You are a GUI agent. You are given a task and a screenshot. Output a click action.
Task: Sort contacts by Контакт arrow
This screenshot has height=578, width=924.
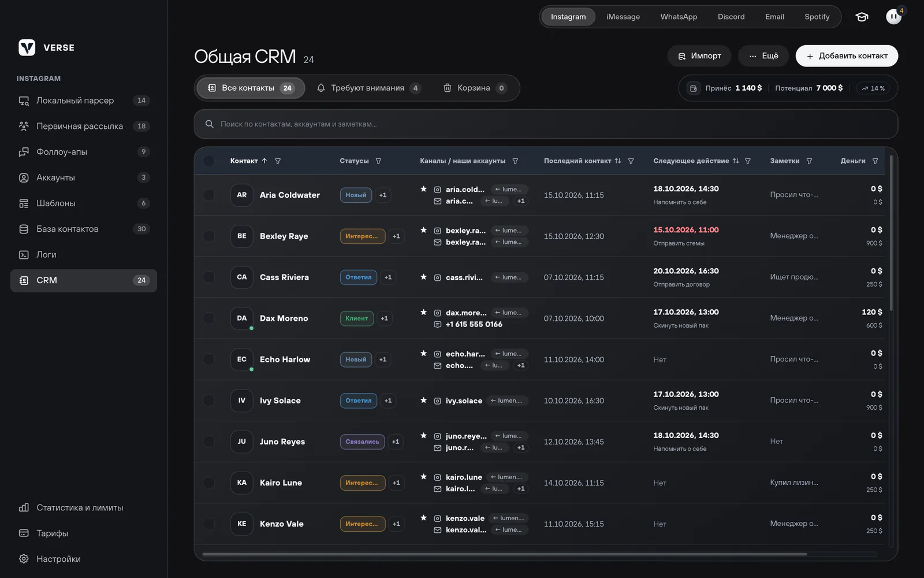pyautogui.click(x=264, y=161)
